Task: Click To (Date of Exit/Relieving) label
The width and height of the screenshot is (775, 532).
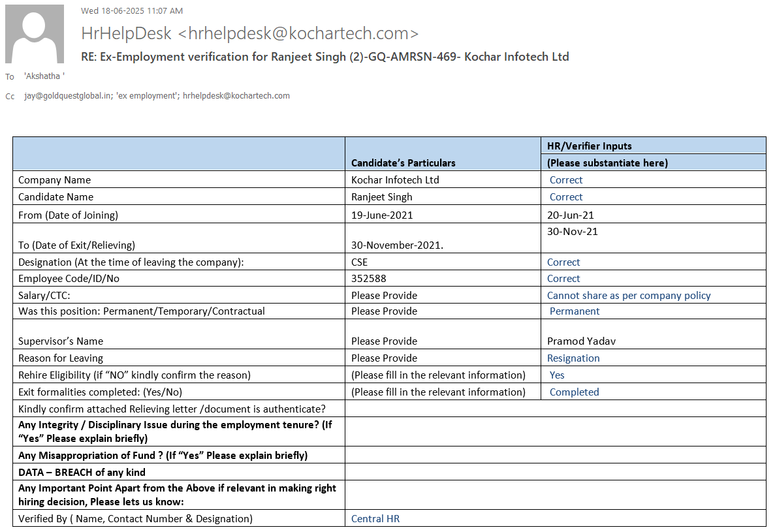Action: point(76,245)
